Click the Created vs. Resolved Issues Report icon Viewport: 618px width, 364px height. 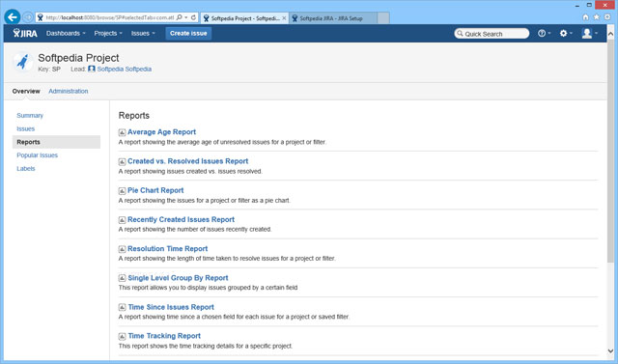123,161
